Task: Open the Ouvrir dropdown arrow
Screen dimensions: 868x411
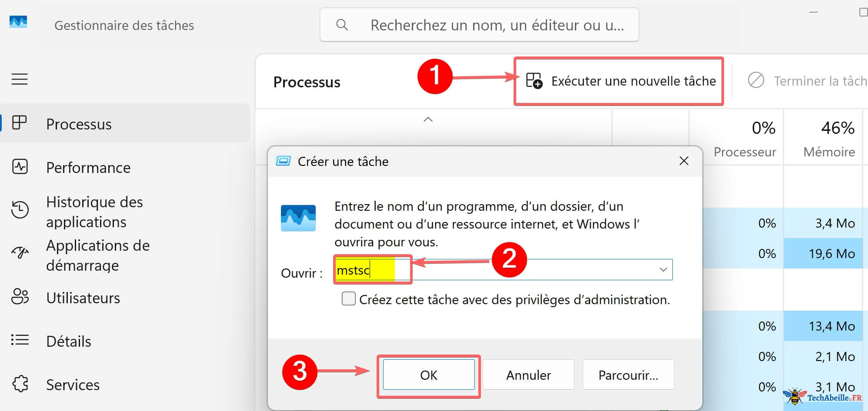Action: tap(663, 269)
